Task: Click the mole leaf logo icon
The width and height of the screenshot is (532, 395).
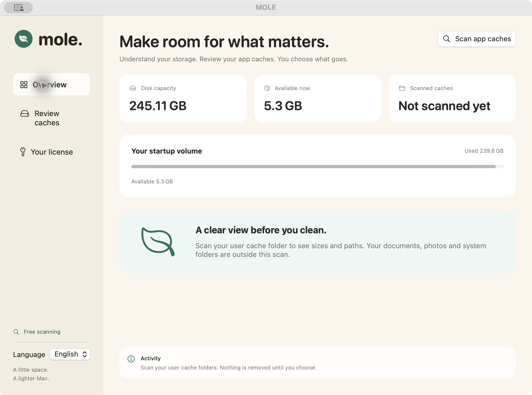Action: (x=24, y=39)
